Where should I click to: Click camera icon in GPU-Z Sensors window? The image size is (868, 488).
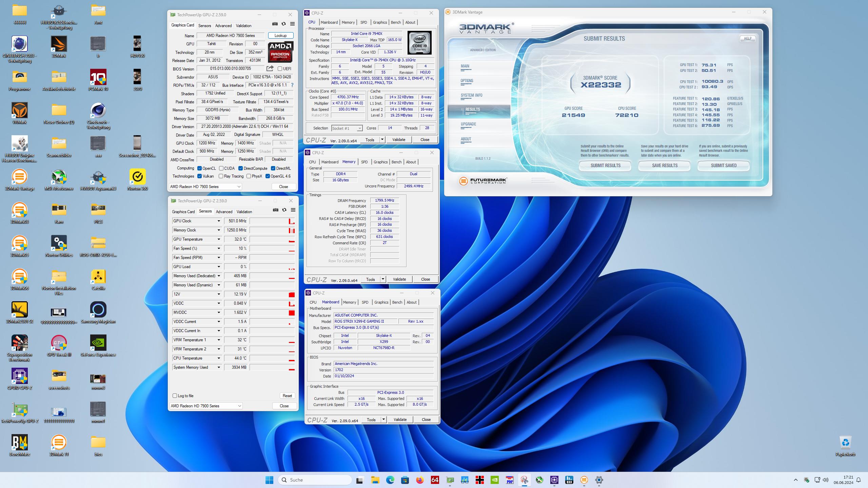[x=276, y=210]
